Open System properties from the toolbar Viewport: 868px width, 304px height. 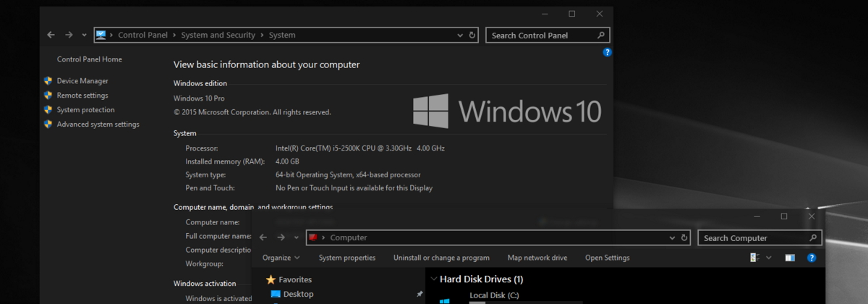point(347,258)
